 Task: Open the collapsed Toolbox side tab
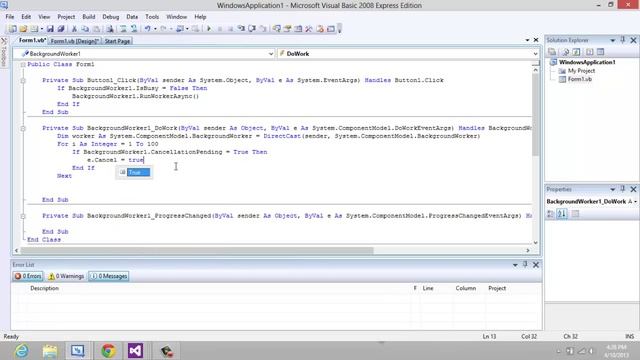tap(4, 52)
